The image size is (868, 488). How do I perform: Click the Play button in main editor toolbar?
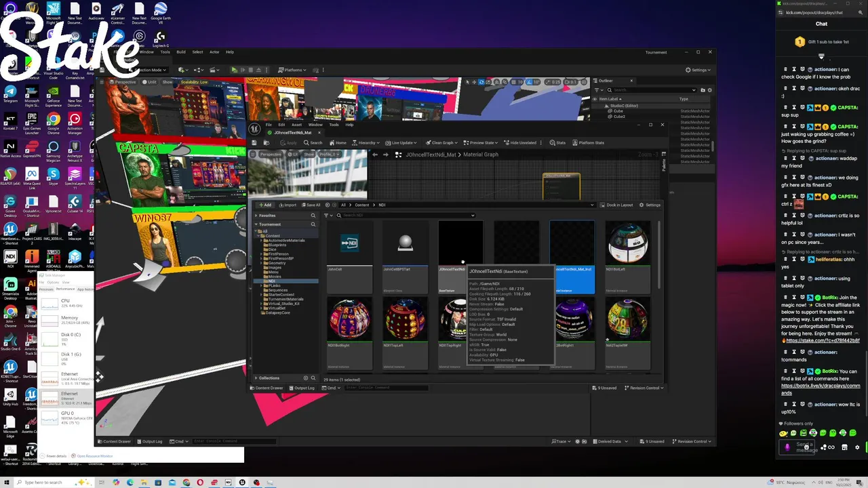point(235,70)
